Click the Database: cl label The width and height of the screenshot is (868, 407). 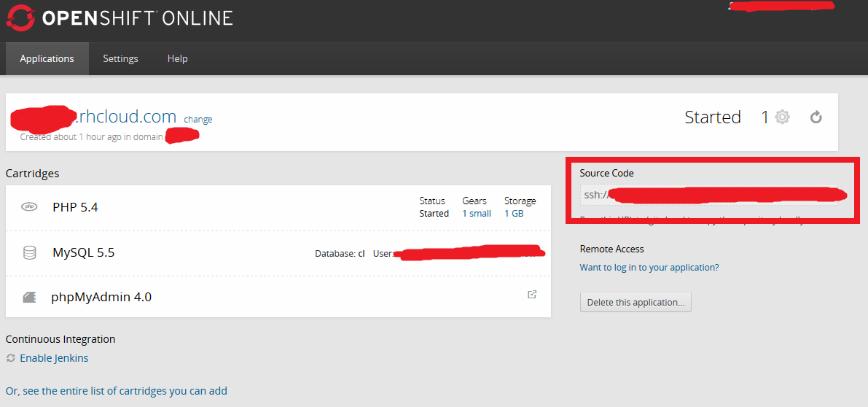pos(340,254)
